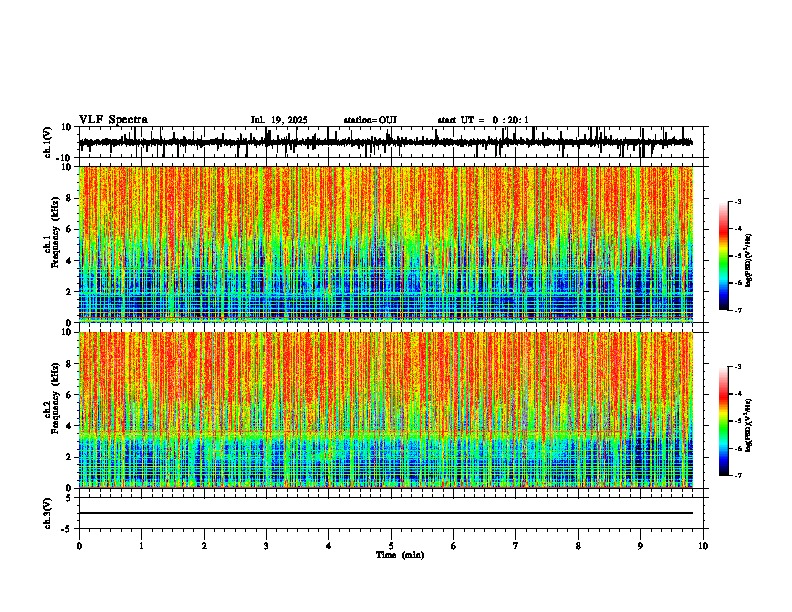Screen dimensions: 792x612
Task: Click the lower color scale's log(PSD) unit label
Action: [x=748, y=425]
